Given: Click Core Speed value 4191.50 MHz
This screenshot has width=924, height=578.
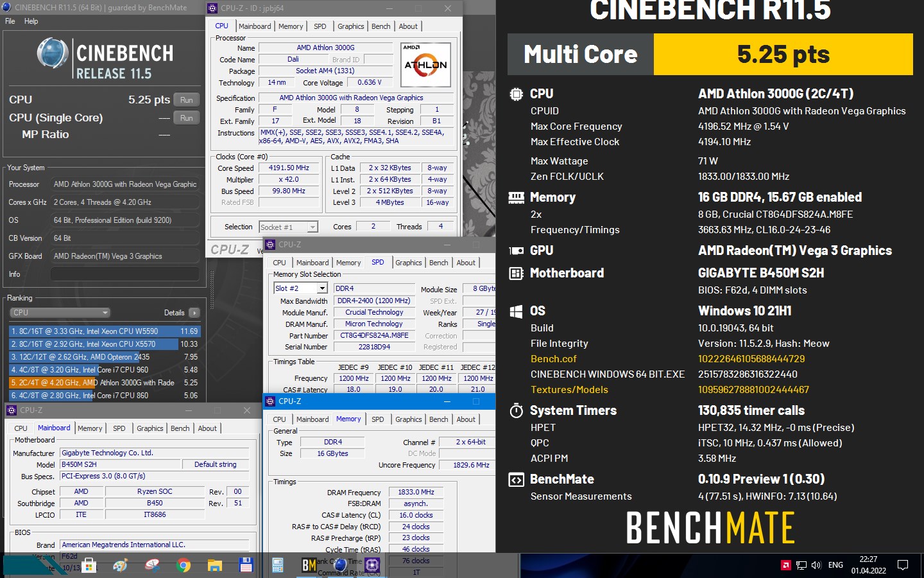Looking at the screenshot, I should 289,168.
